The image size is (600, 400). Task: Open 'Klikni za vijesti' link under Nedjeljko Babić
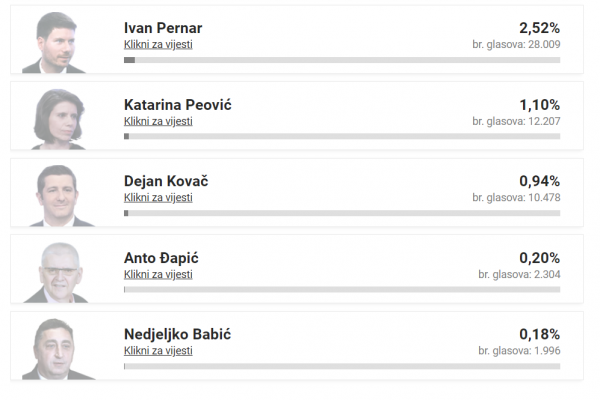(158, 351)
